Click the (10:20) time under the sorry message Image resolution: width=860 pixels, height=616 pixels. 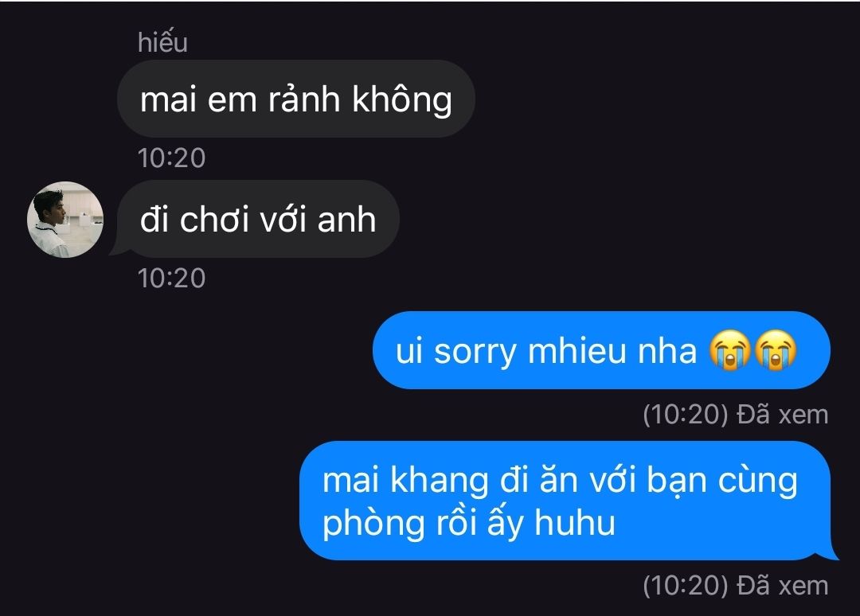(686, 415)
